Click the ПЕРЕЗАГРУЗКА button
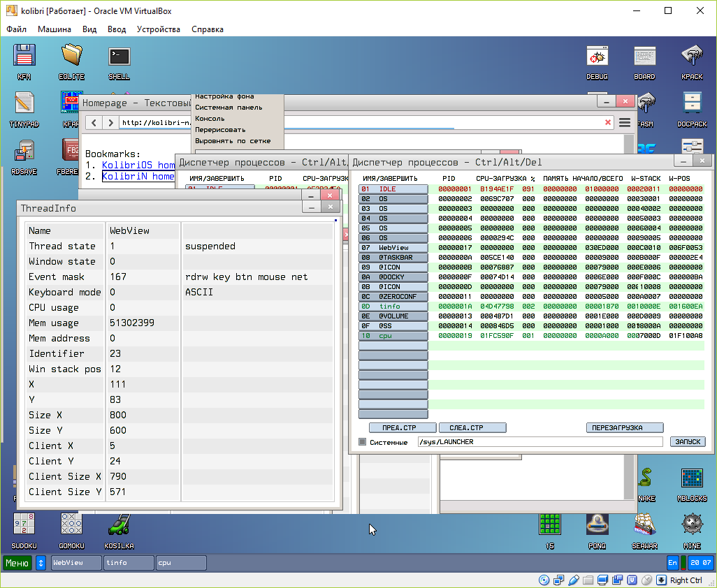Screen dimensions: 717x588 (x=625, y=427)
